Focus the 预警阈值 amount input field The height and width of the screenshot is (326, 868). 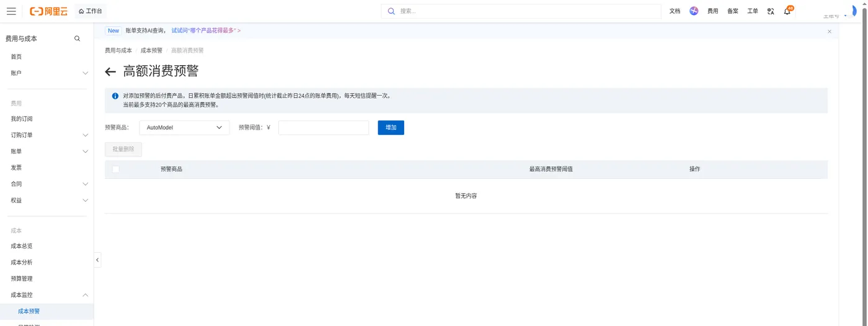tap(324, 127)
